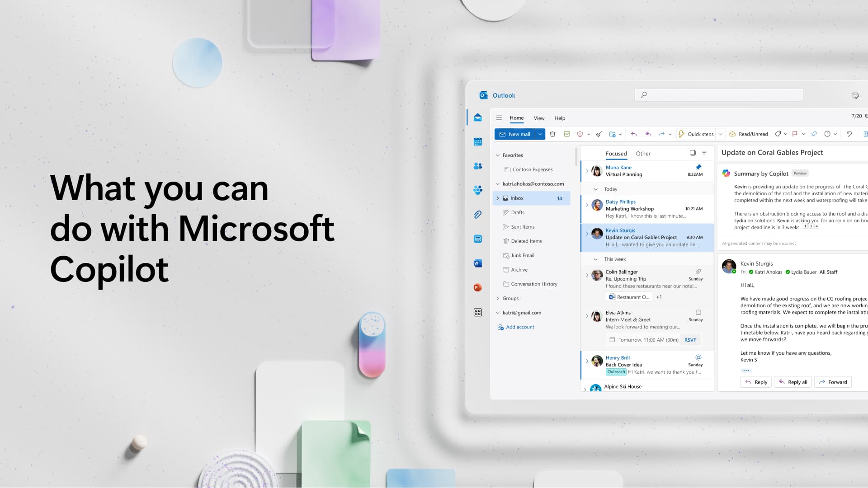This screenshot has height=488, width=868.
Task: Select the filter/sort icon in inbox
Action: click(704, 153)
